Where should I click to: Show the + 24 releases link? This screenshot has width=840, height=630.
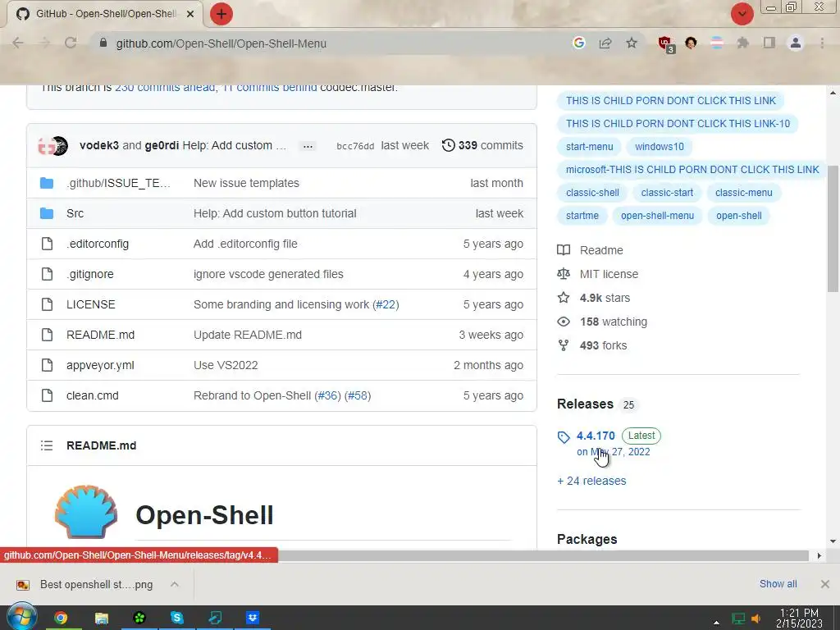(591, 481)
